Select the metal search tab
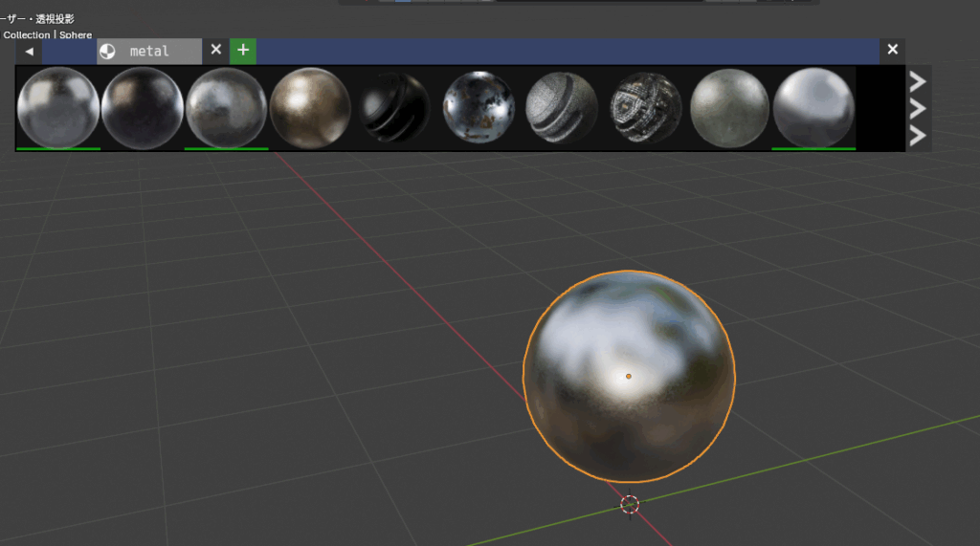 [148, 51]
